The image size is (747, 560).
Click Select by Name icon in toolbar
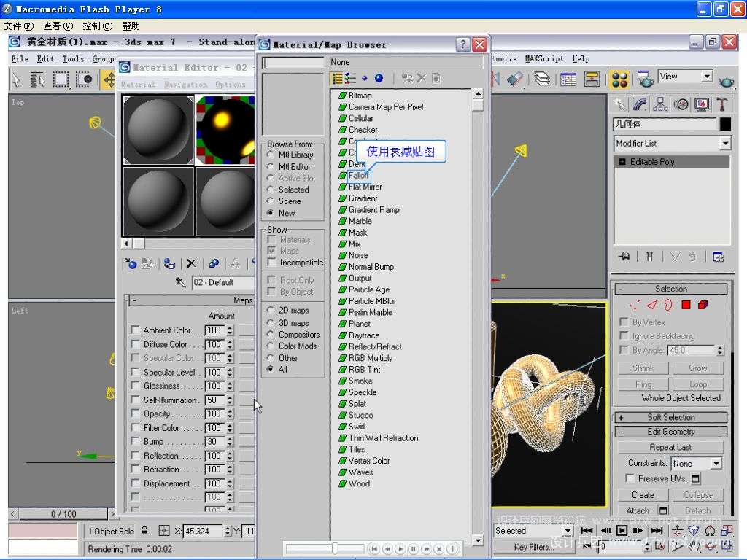pos(37,79)
